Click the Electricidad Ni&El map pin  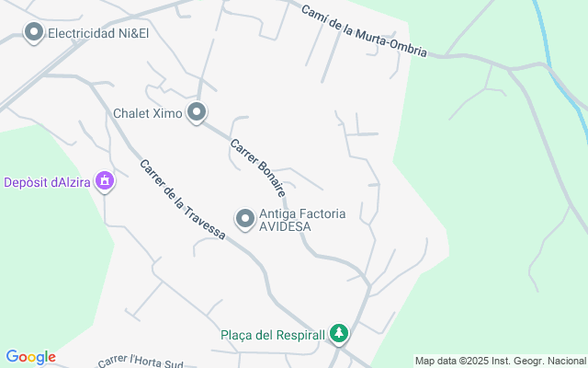coord(34,33)
